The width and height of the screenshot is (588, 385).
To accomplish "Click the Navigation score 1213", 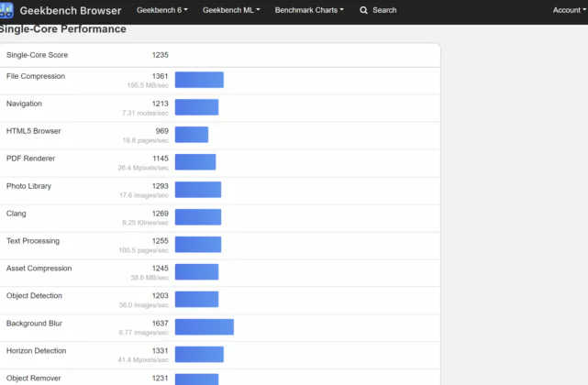I will [161, 104].
